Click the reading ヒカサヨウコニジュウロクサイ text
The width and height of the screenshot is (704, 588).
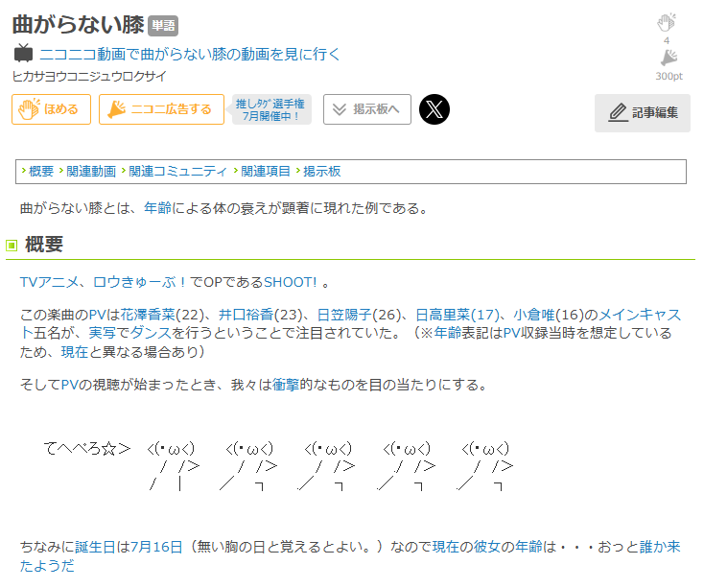pos(89,77)
